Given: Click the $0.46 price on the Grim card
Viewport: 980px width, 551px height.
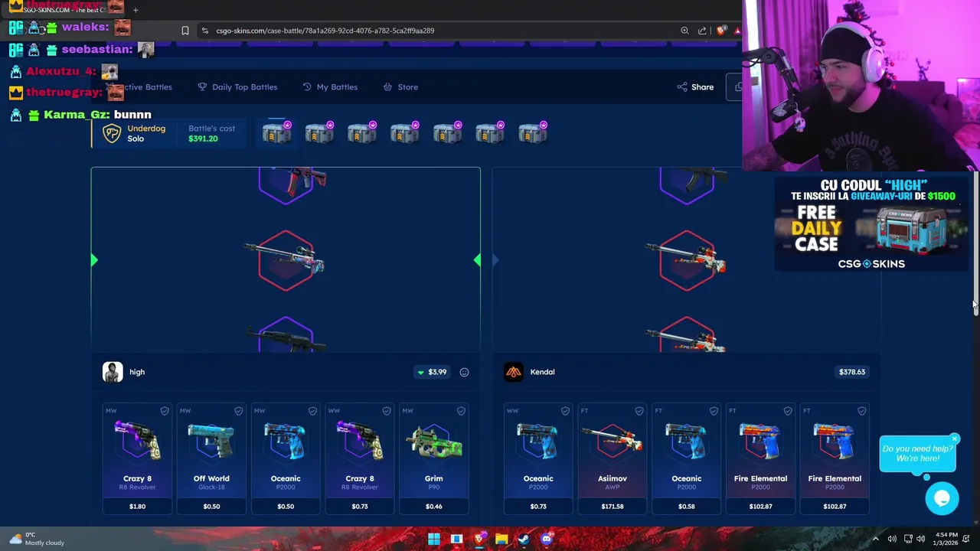Looking at the screenshot, I should [434, 506].
